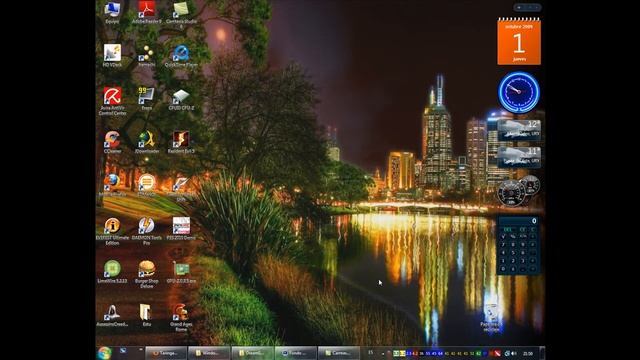Screen dimensions: 640x360
Task: Open the CPUID CPU-Z shortcut
Action: coord(181,97)
